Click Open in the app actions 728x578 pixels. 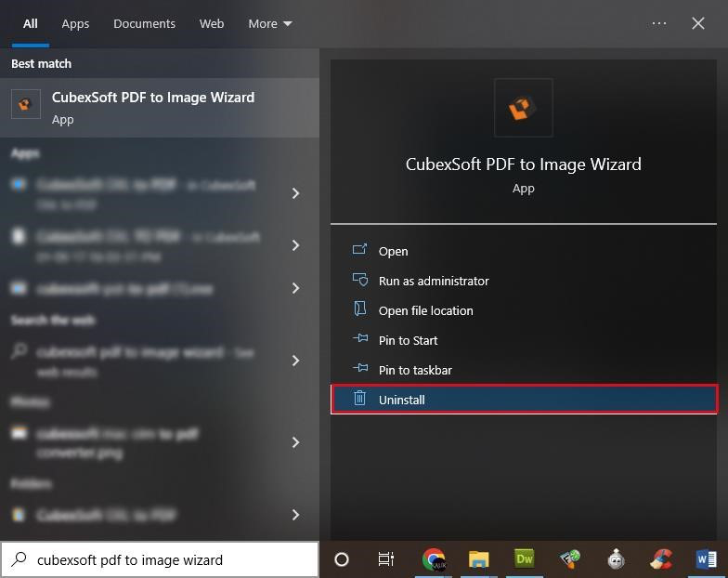(524, 251)
